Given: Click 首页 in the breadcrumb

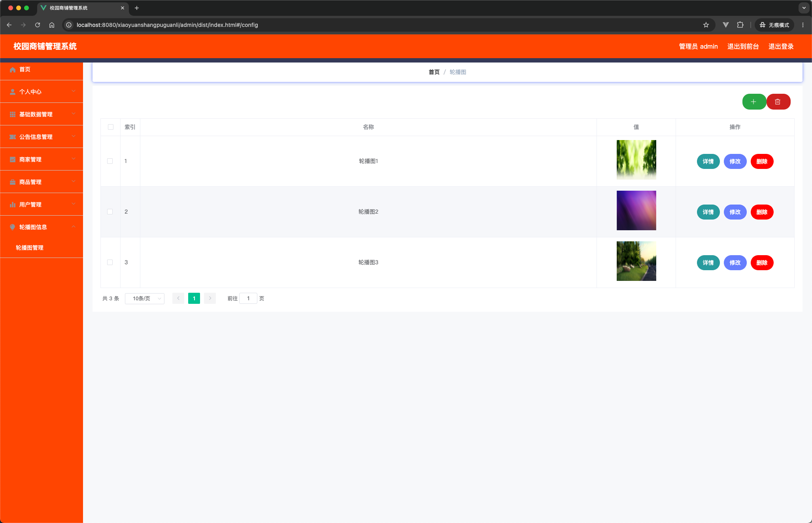Looking at the screenshot, I should click(x=434, y=72).
